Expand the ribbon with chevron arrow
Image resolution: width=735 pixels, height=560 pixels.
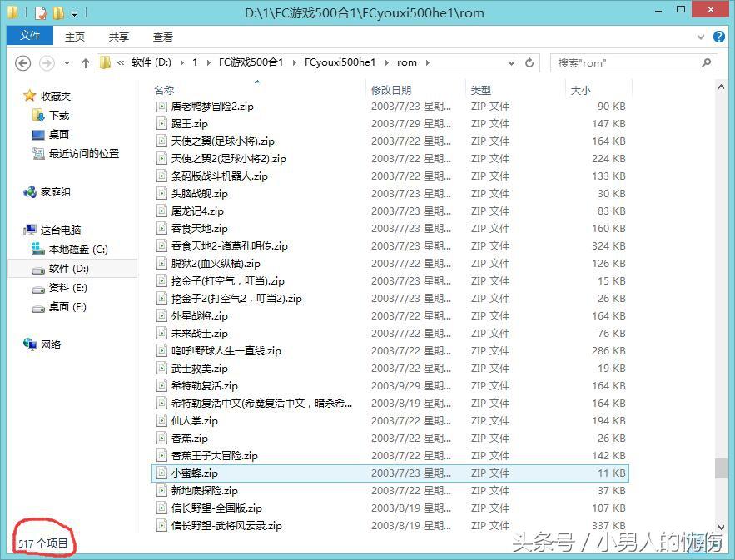(x=701, y=37)
